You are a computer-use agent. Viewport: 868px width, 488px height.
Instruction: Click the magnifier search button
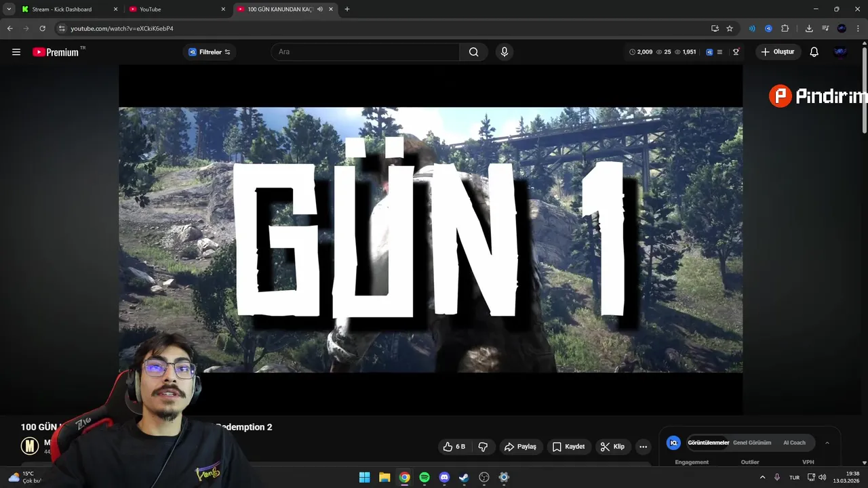click(473, 52)
